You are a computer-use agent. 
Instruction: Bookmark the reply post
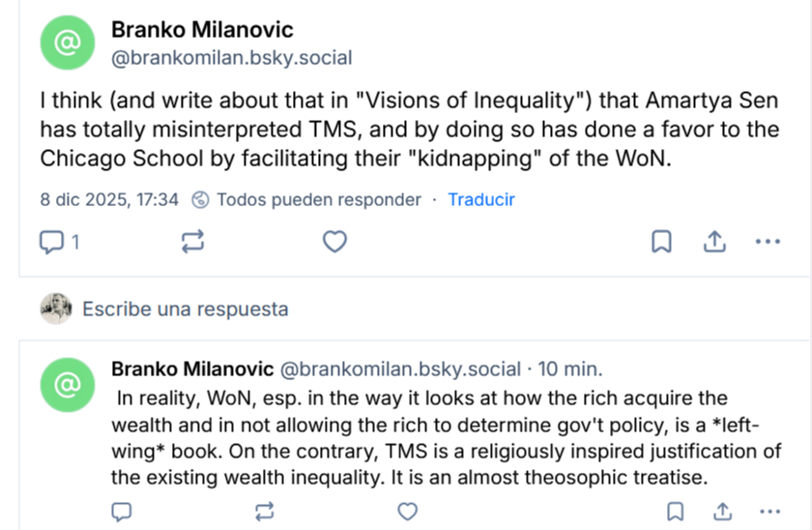677,511
